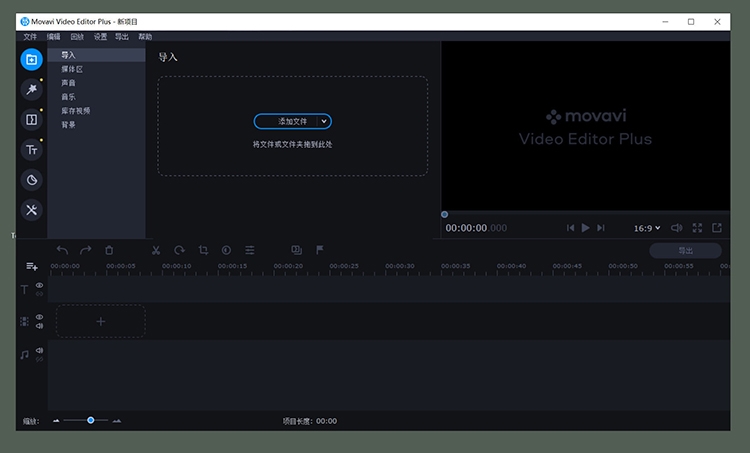This screenshot has width=750, height=453.
Task: Open the Transitions sidebar tab
Action: click(x=32, y=120)
